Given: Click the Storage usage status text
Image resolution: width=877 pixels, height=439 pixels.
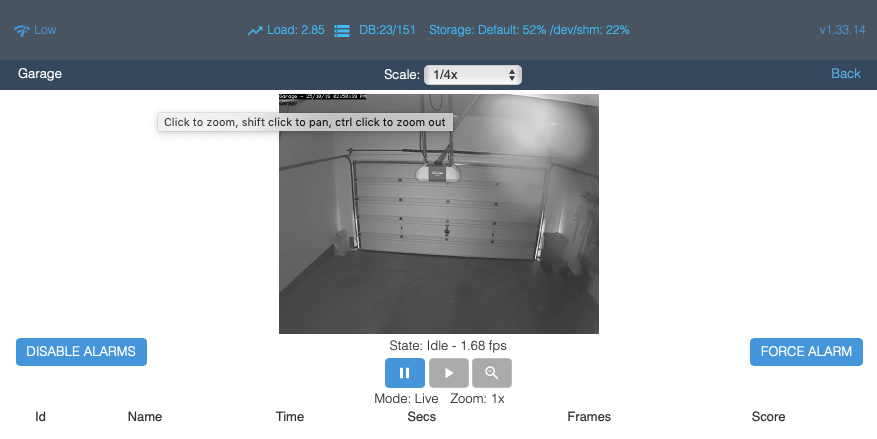Looking at the screenshot, I should click(x=529, y=30).
